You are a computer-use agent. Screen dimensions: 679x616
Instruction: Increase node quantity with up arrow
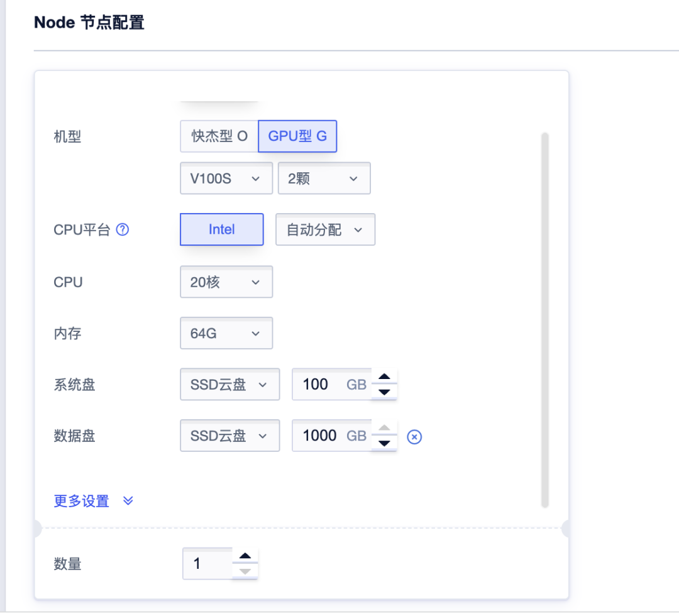pos(245,556)
